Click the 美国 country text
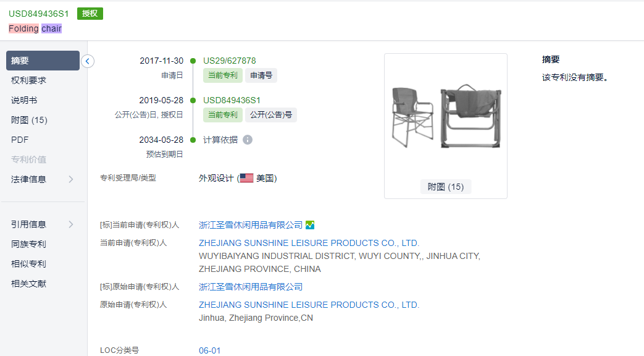 [x=265, y=178]
